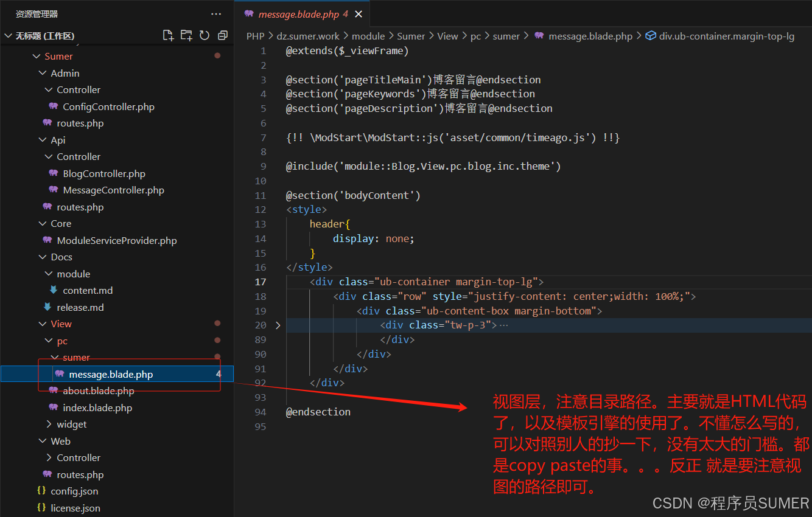This screenshot has width=812, height=517.
Task: Click the module breadcrumb segment
Action: tap(368, 36)
